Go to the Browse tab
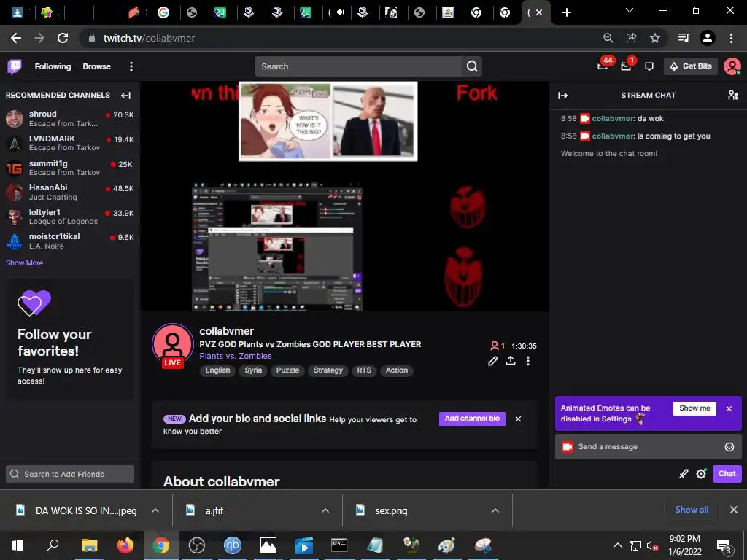The width and height of the screenshot is (747, 560). click(x=97, y=66)
